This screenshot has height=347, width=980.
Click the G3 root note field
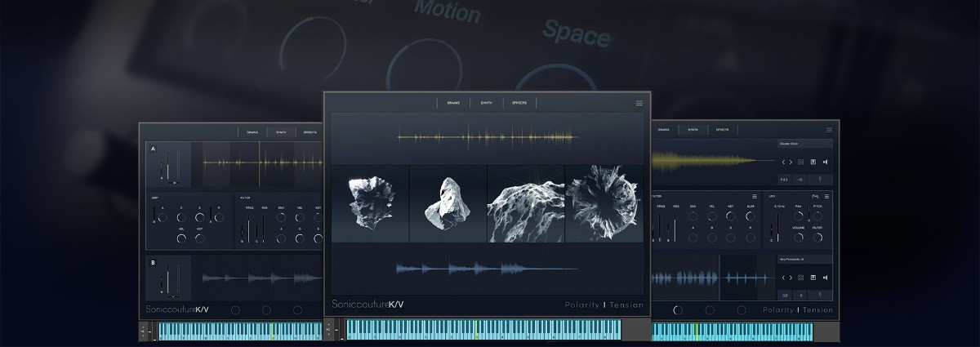pyautogui.click(x=784, y=296)
